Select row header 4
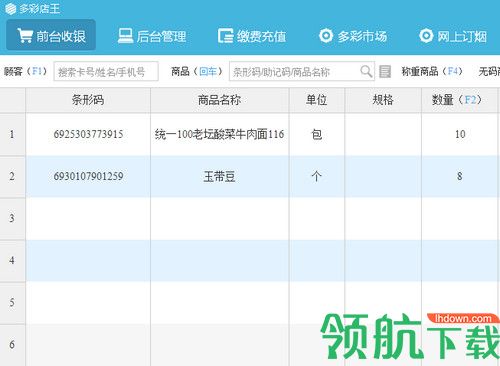Image resolution: width=500 pixels, height=366 pixels. coord(12,260)
